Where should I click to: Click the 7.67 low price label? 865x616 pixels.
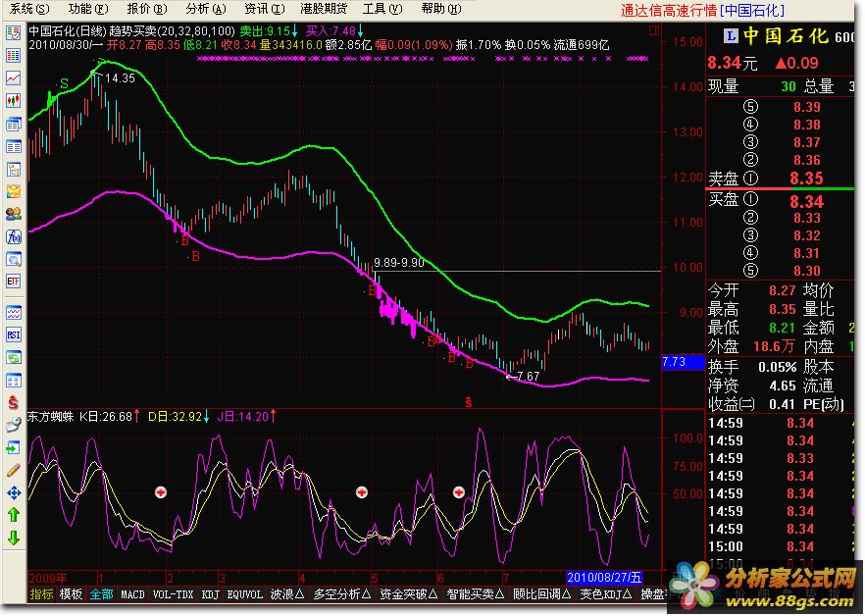click(x=528, y=377)
